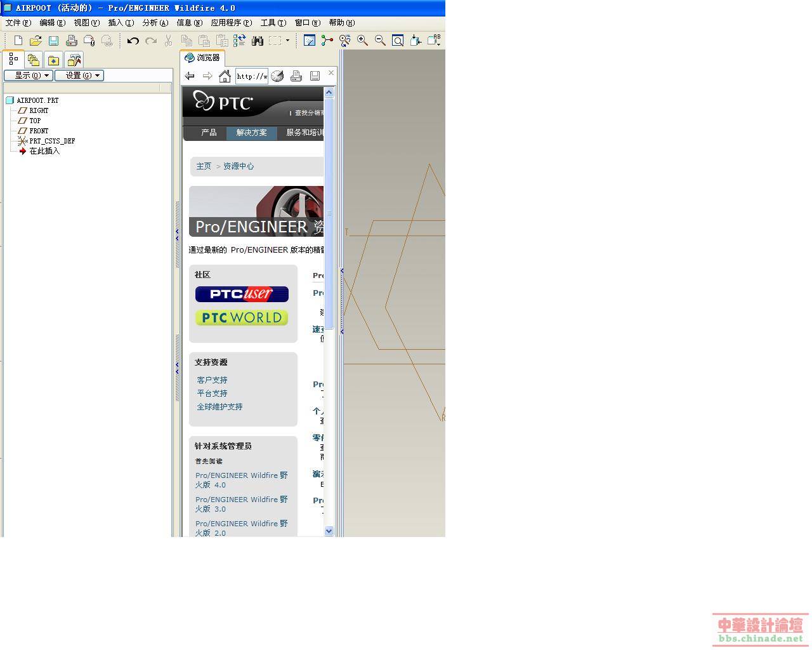The height and width of the screenshot is (650, 812).
Task: Click the 主页 breadcrumb link
Action: tap(204, 166)
